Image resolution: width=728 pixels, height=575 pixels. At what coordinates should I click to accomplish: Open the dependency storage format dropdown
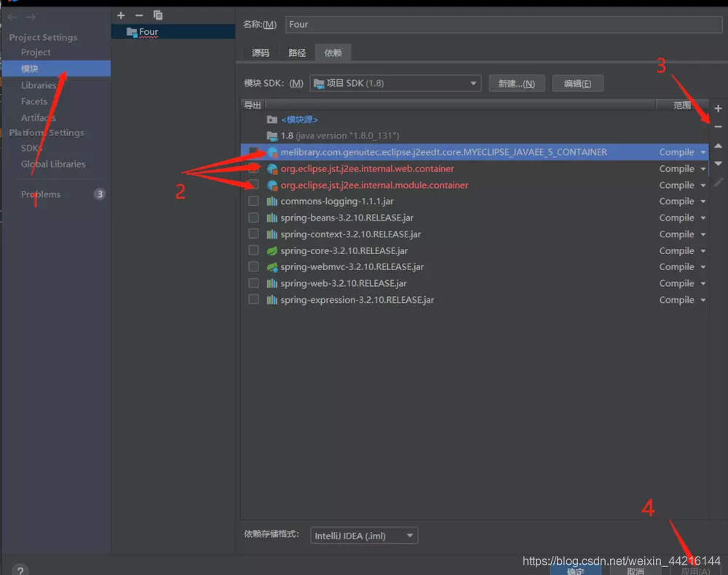[x=364, y=536]
